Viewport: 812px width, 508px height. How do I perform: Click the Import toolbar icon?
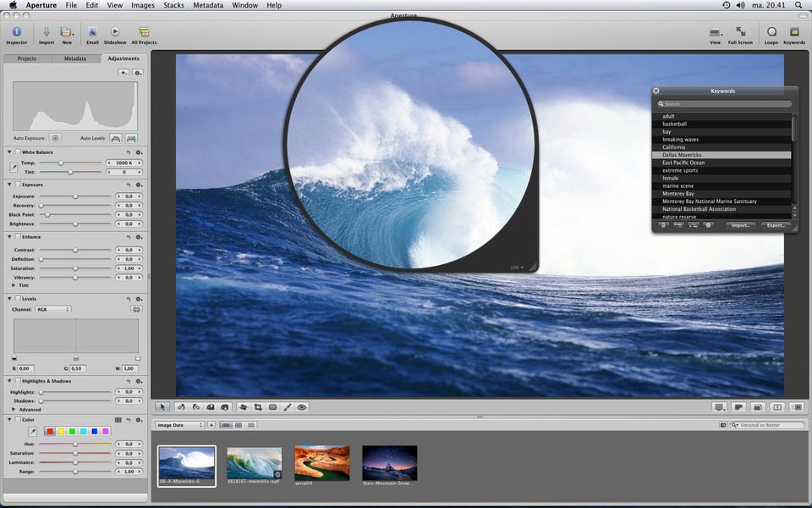(46, 32)
